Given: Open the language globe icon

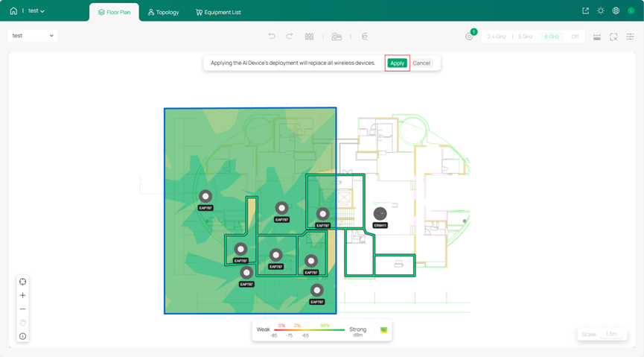Looking at the screenshot, I should [616, 10].
